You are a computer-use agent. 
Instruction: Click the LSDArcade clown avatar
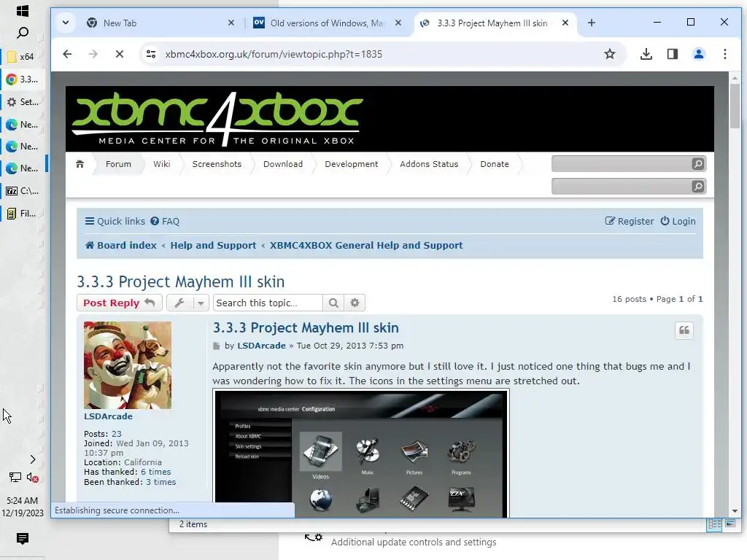click(x=127, y=365)
